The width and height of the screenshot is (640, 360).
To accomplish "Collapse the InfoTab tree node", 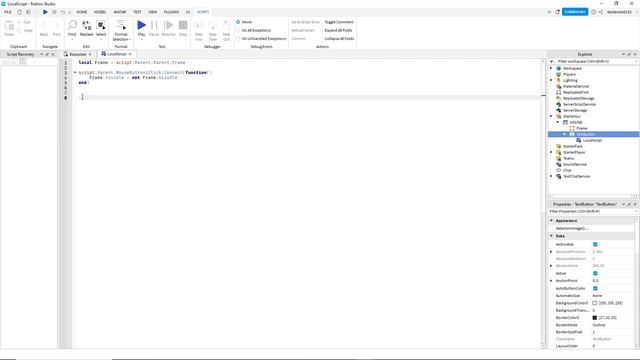I will pos(558,122).
